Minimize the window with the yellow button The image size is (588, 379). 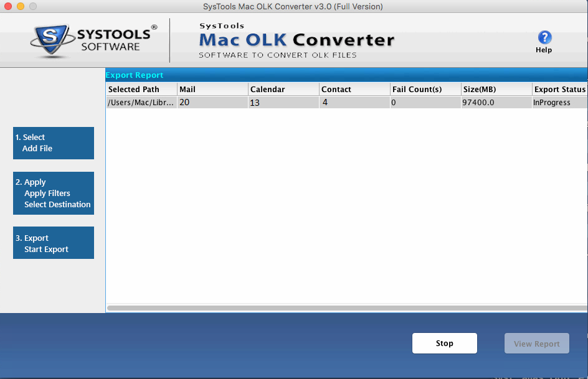point(21,6)
